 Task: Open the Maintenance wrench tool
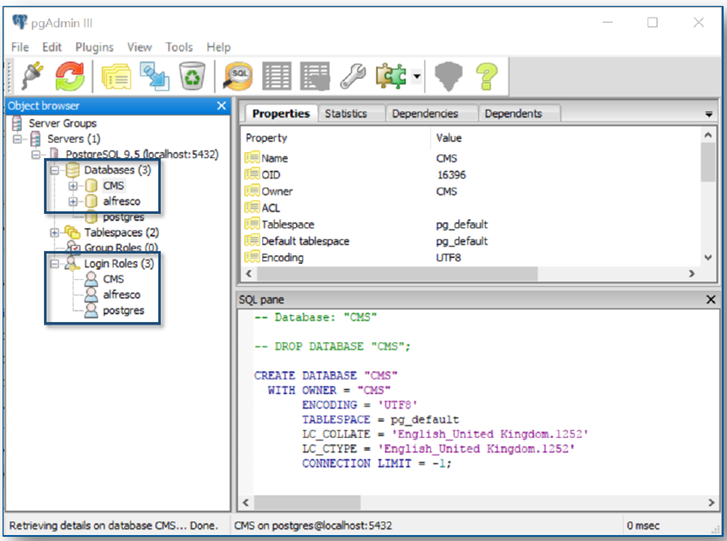pyautogui.click(x=352, y=77)
